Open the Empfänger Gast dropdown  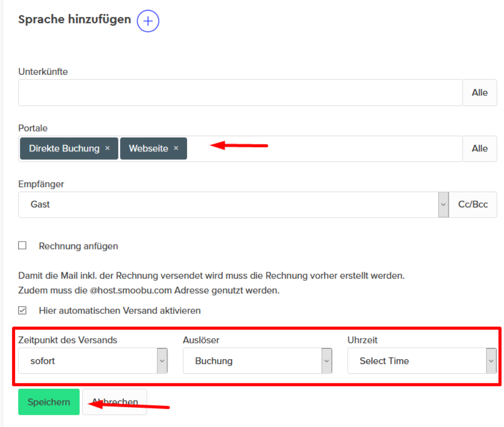pyautogui.click(x=233, y=204)
